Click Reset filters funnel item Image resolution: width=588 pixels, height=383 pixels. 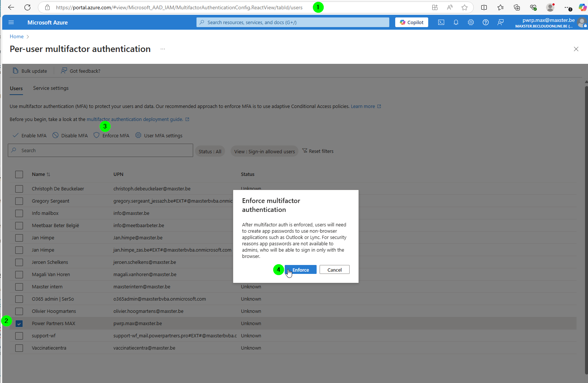(x=318, y=151)
